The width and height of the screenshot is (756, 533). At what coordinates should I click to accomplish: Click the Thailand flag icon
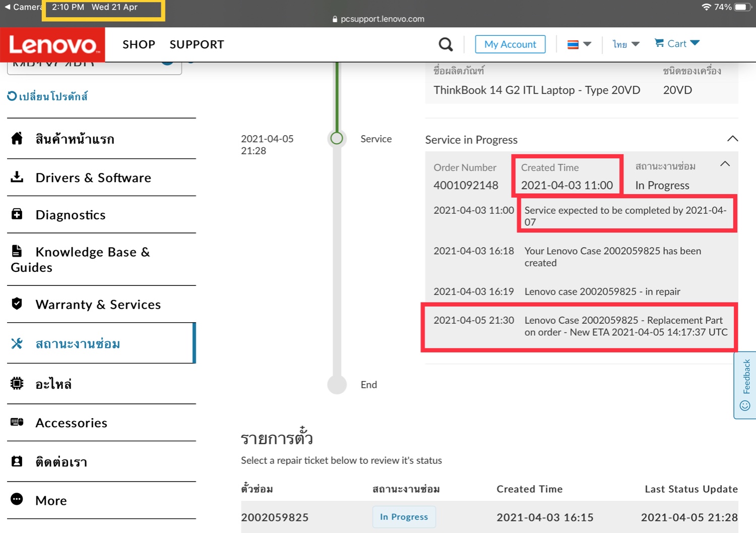pyautogui.click(x=573, y=44)
